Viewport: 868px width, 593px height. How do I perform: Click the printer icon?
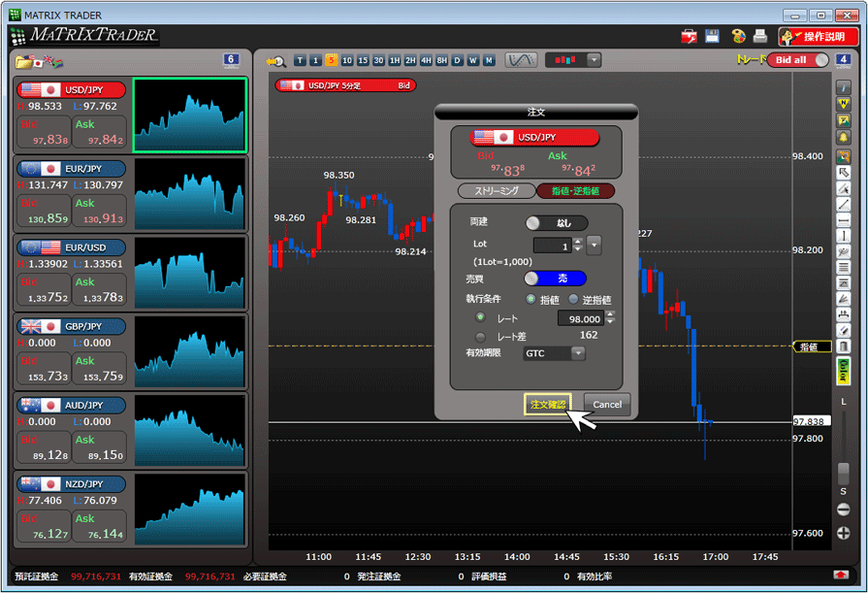(760, 36)
